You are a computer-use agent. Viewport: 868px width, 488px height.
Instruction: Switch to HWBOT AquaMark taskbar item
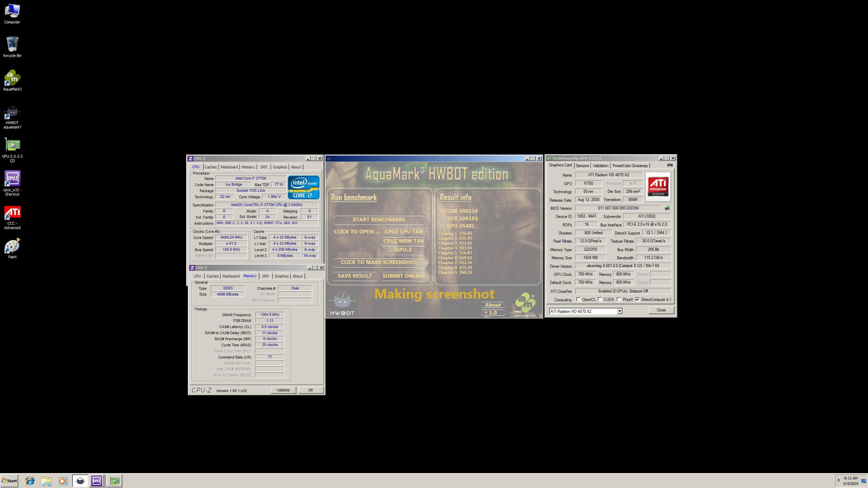click(x=80, y=481)
